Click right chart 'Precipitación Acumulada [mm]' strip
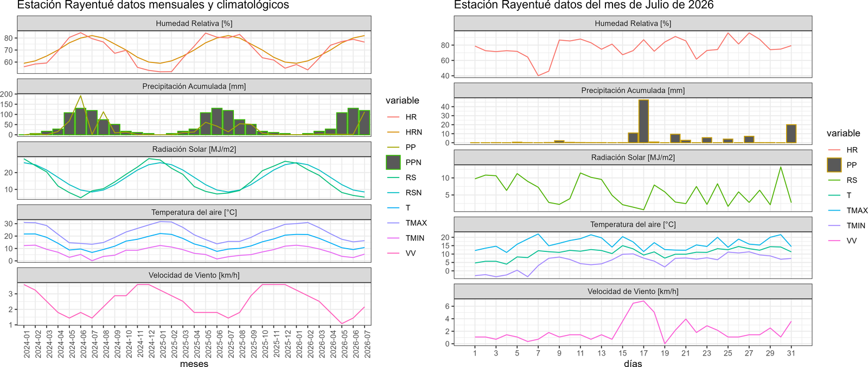This screenshot has height=367, width=868. pyautogui.click(x=633, y=90)
